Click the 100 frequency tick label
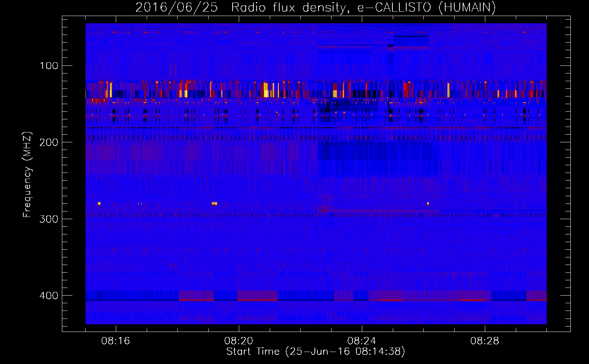Image resolution: width=589 pixels, height=364 pixels. pyautogui.click(x=49, y=66)
